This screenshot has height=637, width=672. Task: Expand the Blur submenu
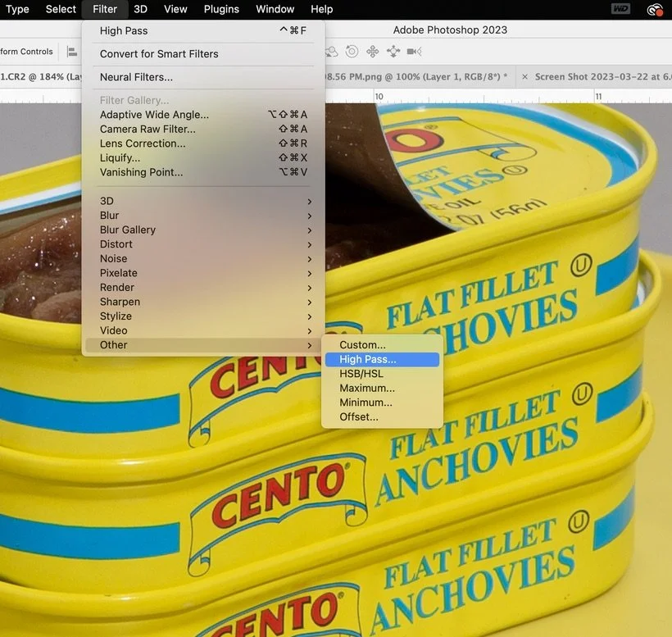[x=203, y=216]
